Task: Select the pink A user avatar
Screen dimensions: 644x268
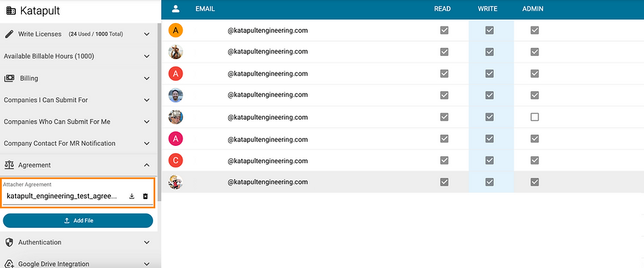Action: point(176,139)
